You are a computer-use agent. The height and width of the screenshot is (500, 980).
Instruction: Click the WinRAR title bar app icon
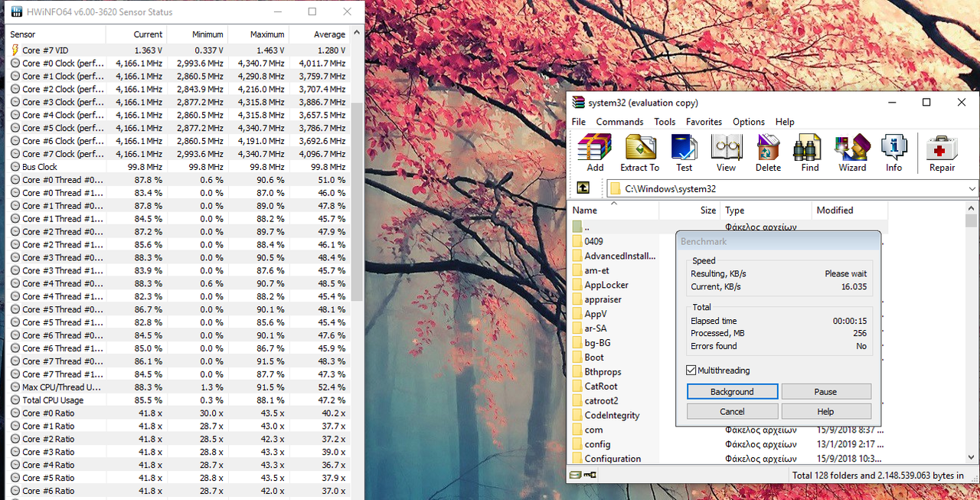coord(579,103)
